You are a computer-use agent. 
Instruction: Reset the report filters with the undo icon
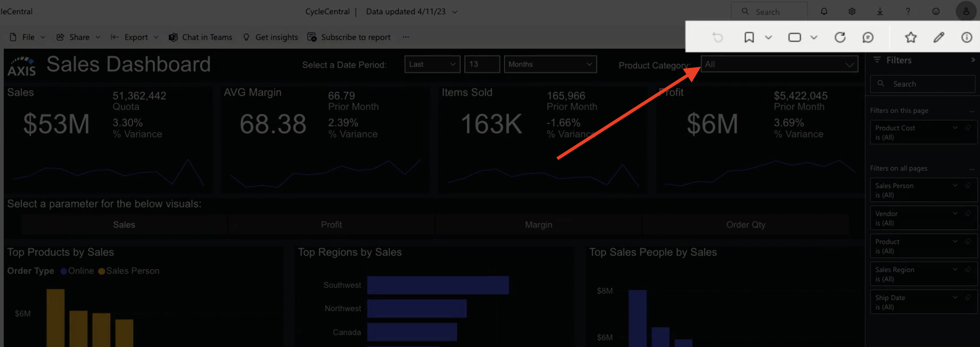[x=718, y=37]
